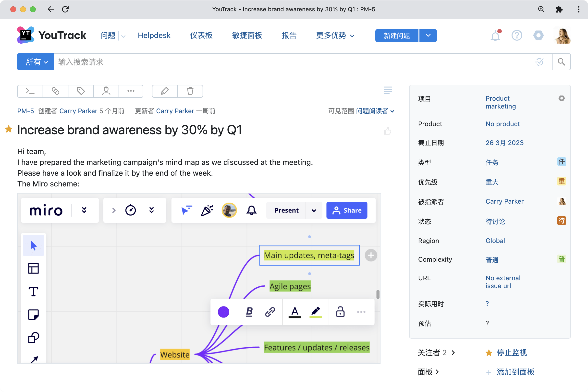Open the 仪表板 menu item
588x392 pixels.
click(x=201, y=36)
